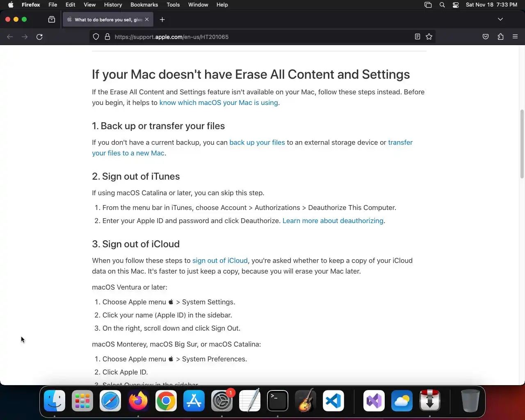Click 'Click your name (Apple ID) in the sidebar' step
Screen dimensions: 525x420
167,315
